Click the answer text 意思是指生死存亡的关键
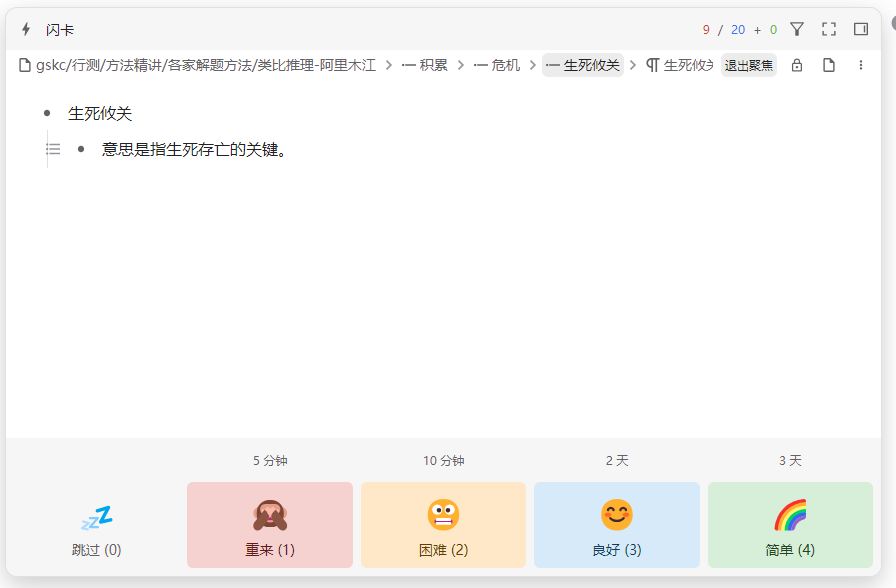The image size is (896, 588). point(194,149)
